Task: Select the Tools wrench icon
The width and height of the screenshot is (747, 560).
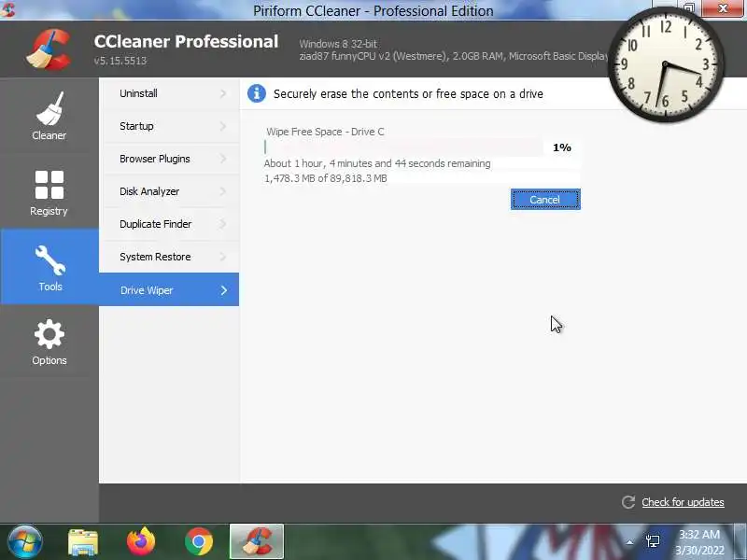Action: click(49, 260)
